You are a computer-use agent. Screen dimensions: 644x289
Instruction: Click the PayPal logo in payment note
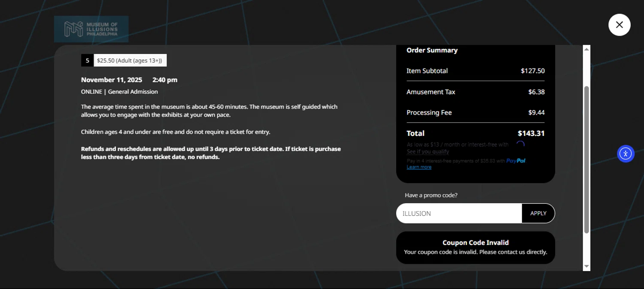(516, 161)
